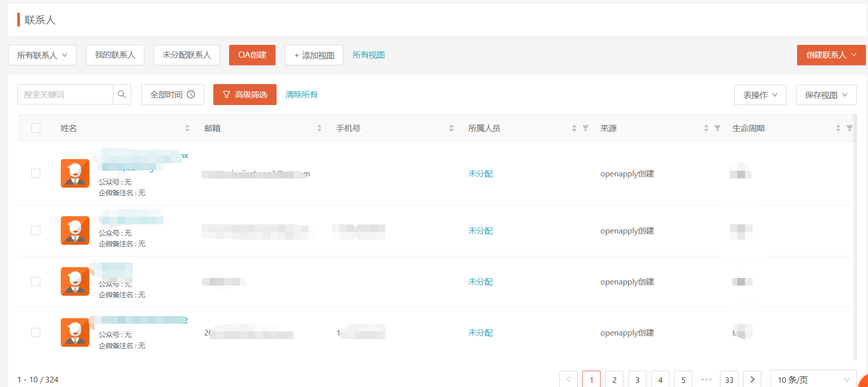868x387 pixels.
Task: Sort the 姓名 column
Action: [x=187, y=128]
